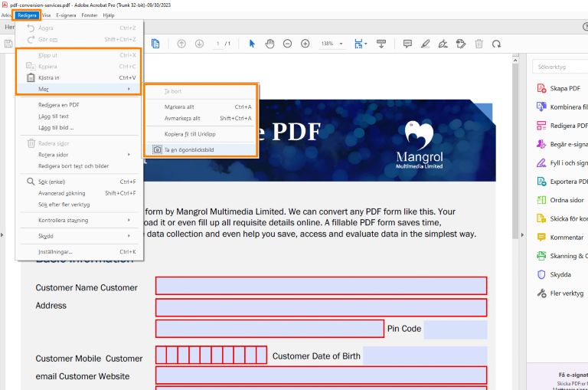The height and width of the screenshot is (390, 588).
Task: Click the stamp tool icon
Action: pos(461,44)
